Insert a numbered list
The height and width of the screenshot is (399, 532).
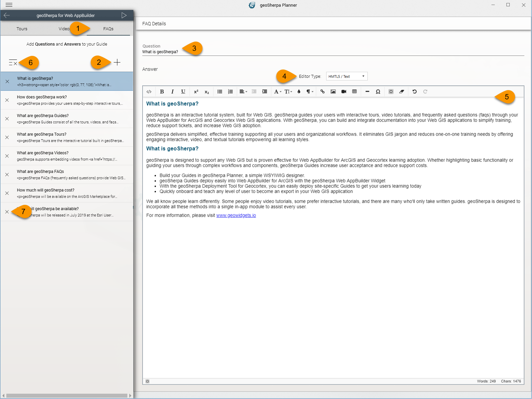(x=230, y=92)
